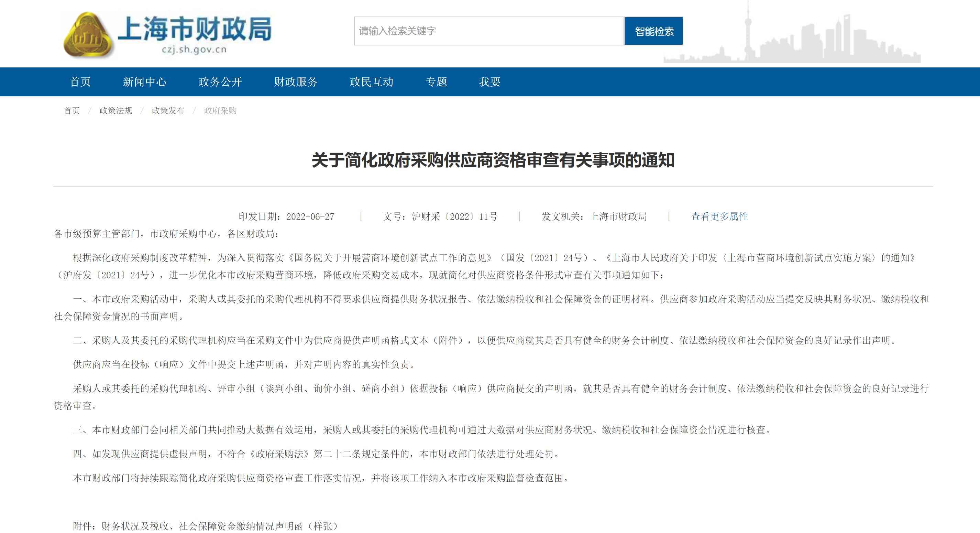Viewport: 980px width, 533px height.
Task: Open the 新闻中心 navigation menu
Action: 144,82
